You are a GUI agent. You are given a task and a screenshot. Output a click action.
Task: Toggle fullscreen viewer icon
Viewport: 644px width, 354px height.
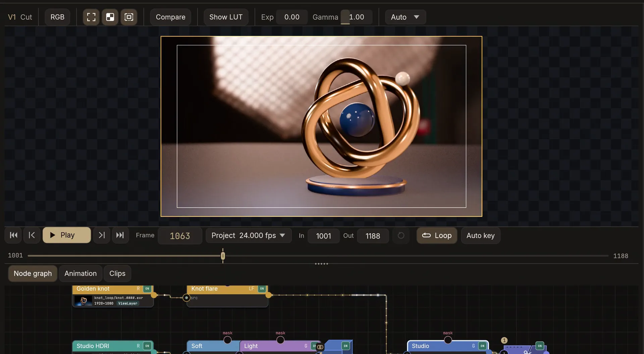tap(91, 17)
